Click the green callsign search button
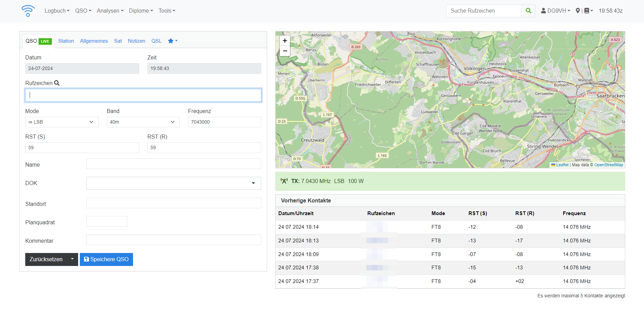The image size is (644, 310). point(528,11)
